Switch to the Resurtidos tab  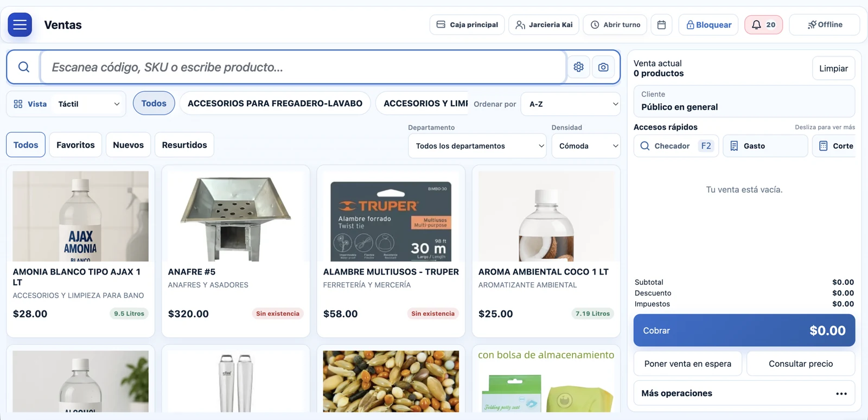point(184,145)
